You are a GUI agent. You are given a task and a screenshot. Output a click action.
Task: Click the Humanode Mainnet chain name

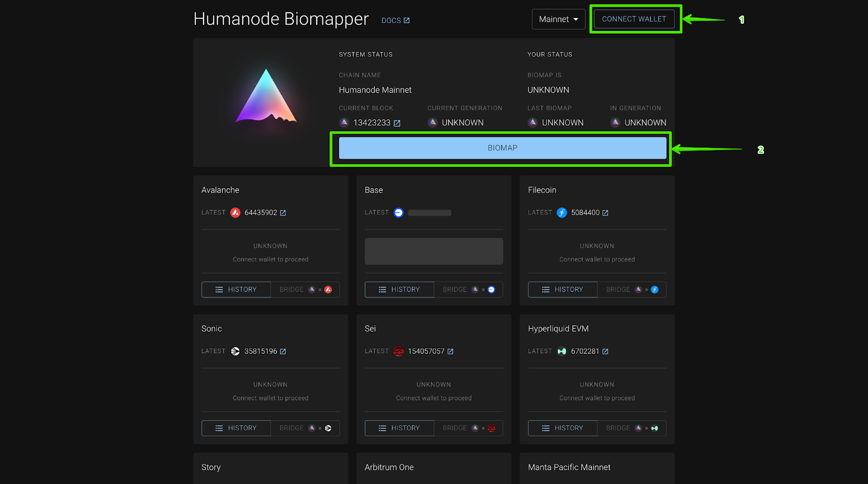375,90
